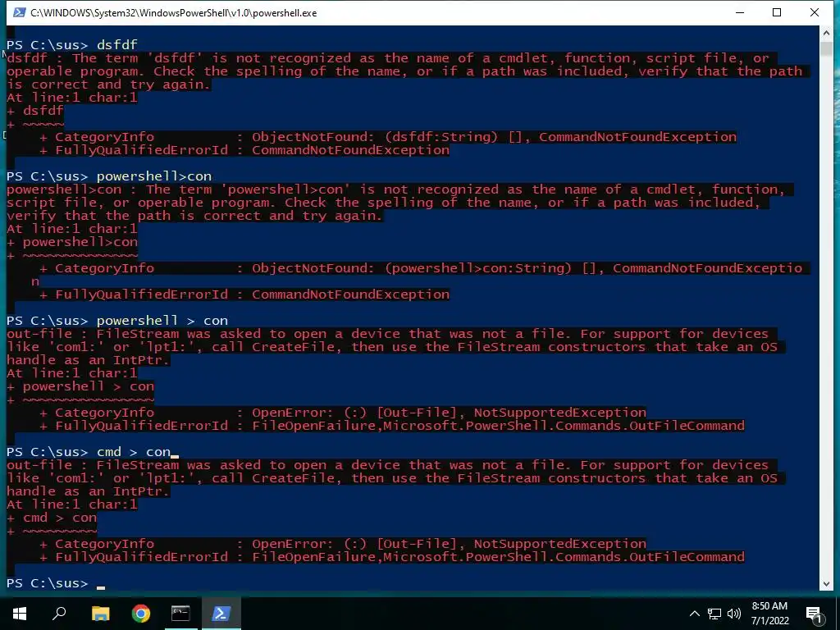
Task: Click the 'PS C:\sus> dsfdf' command line
Action: pos(72,44)
